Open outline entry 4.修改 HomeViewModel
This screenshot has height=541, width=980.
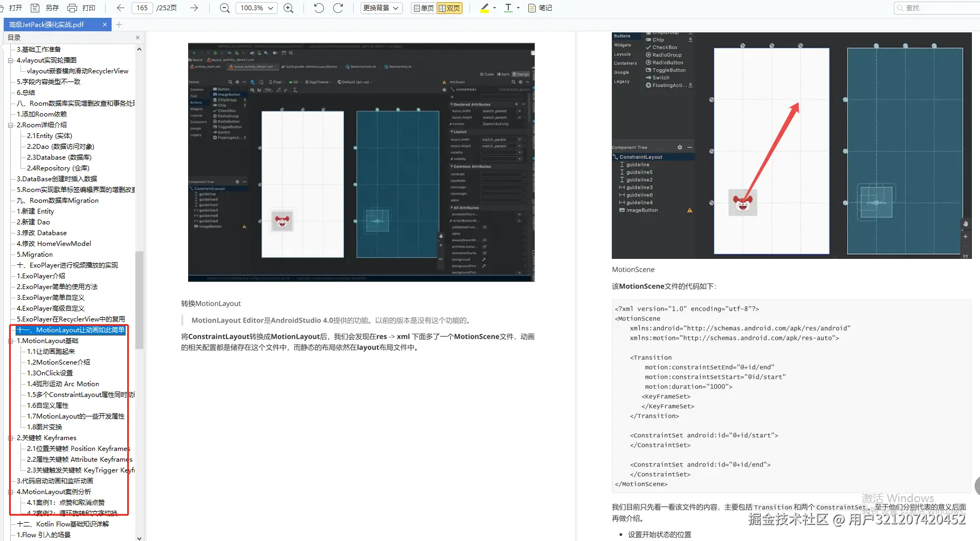54,244
